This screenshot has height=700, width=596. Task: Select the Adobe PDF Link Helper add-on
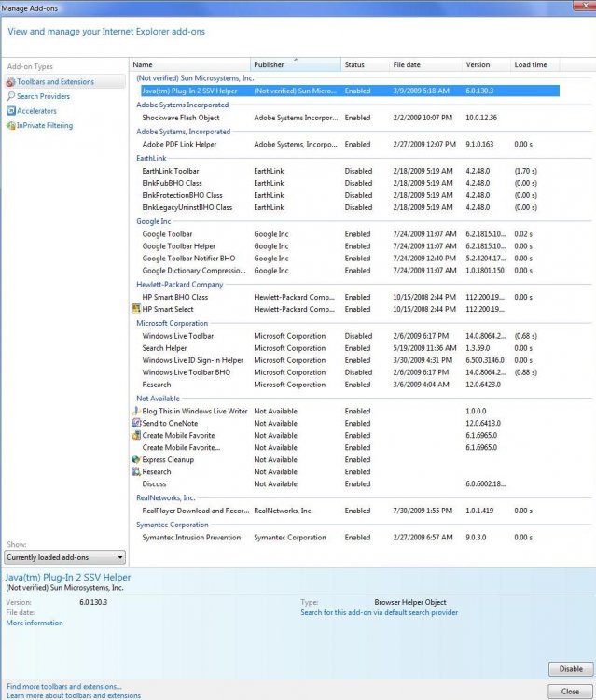179,144
